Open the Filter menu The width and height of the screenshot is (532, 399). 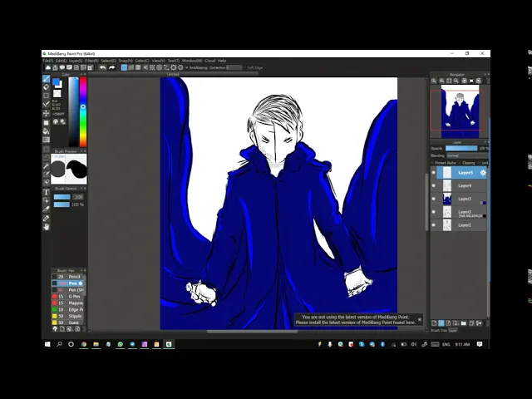[x=91, y=61]
